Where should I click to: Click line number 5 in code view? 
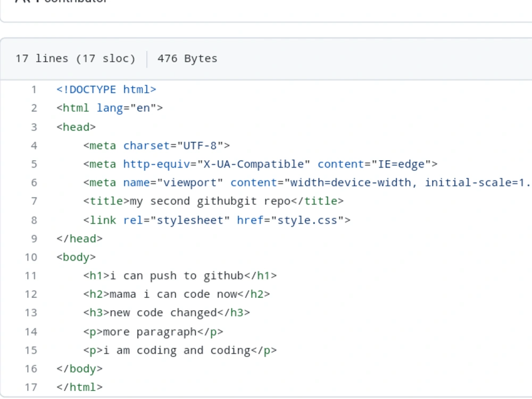(x=34, y=164)
